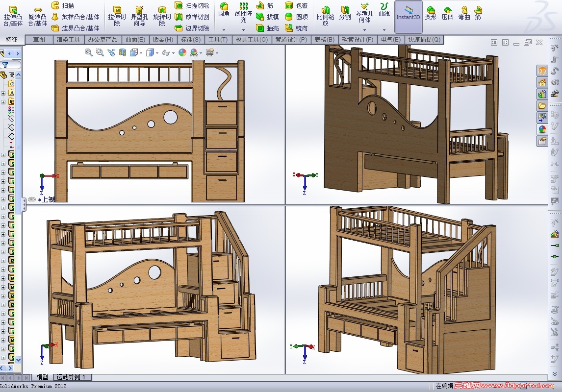This screenshot has height=392, width=562.
Task: Switch to the 钣金(H) tab
Action: click(163, 40)
